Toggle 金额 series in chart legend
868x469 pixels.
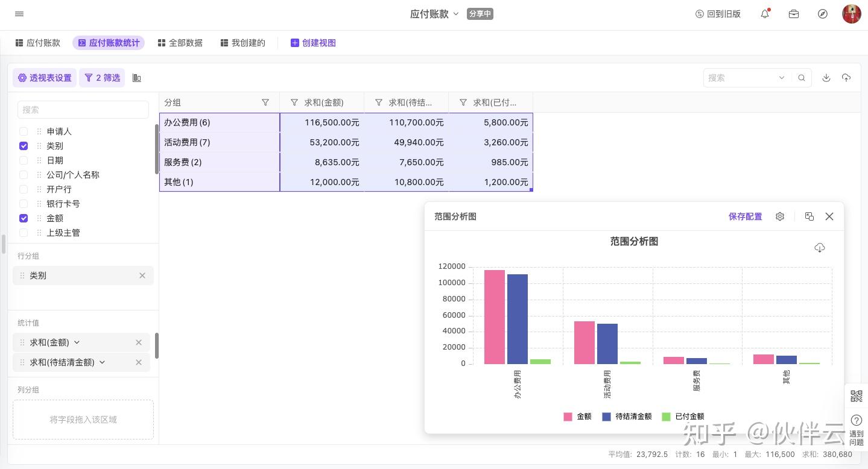[577, 417]
